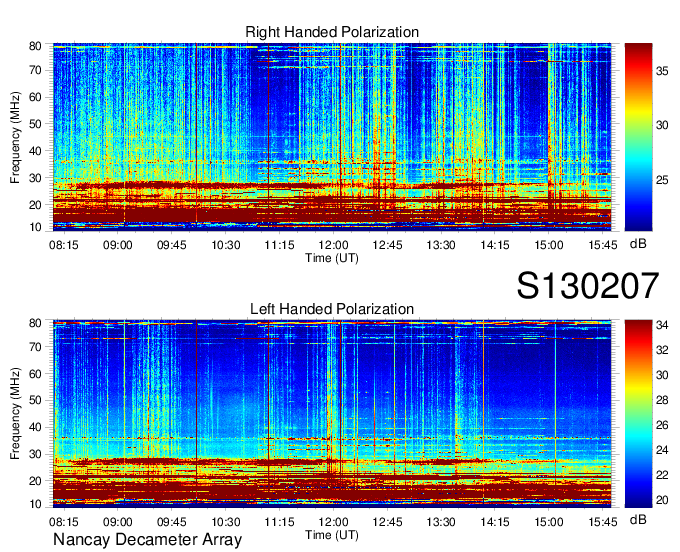
Task: Click the 24 tick on Left Handed colorbar
Action: pos(662,450)
